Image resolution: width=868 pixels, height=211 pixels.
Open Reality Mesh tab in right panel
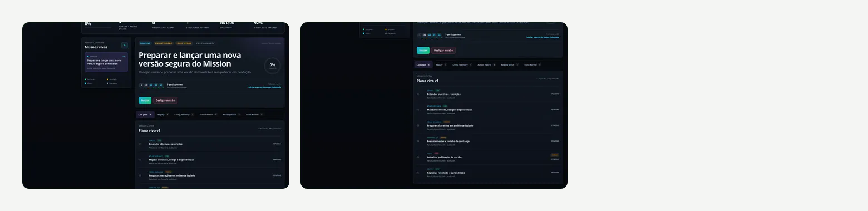(510, 64)
